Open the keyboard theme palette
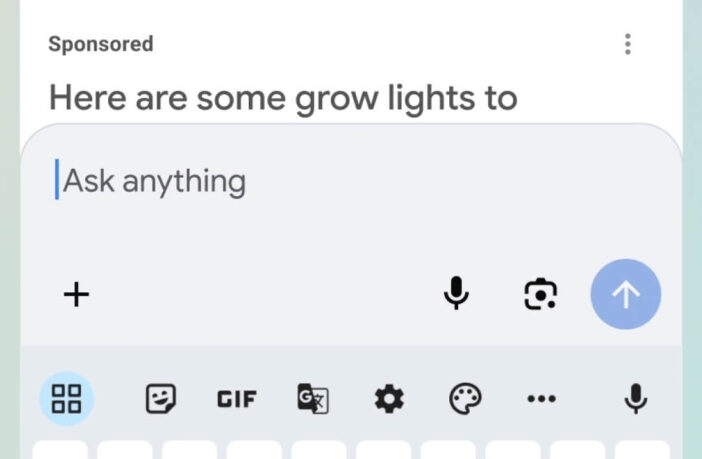The width and height of the screenshot is (702, 459). pyautogui.click(x=465, y=399)
